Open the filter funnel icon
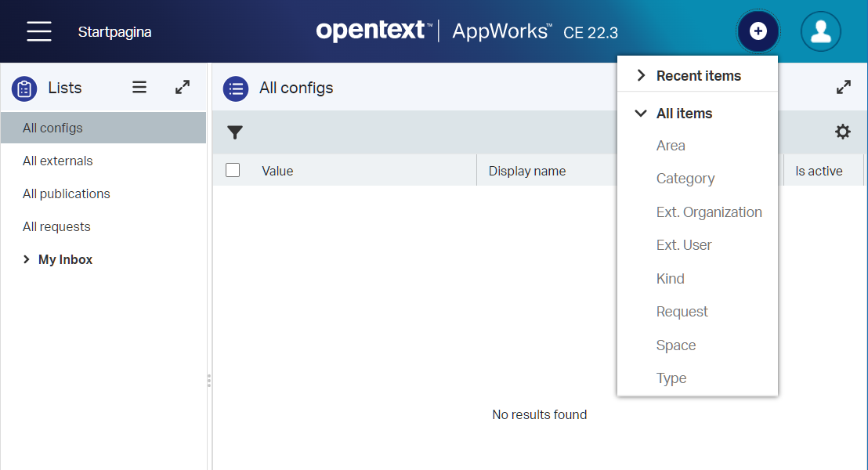The height and width of the screenshot is (470, 868). [235, 132]
